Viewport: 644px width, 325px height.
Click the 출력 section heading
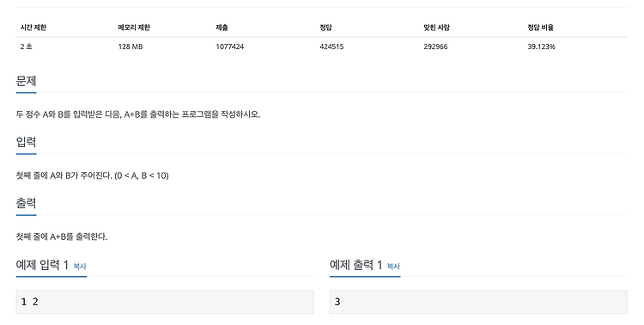[27, 203]
